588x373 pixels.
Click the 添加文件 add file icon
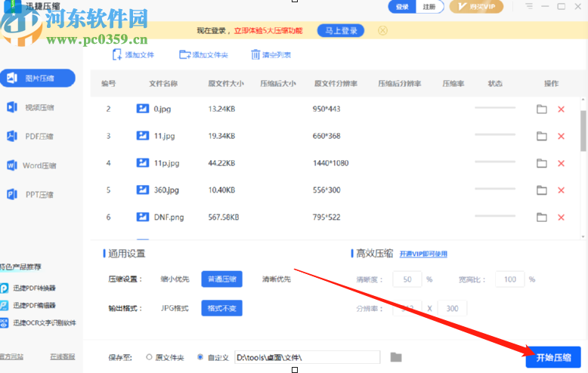point(117,54)
